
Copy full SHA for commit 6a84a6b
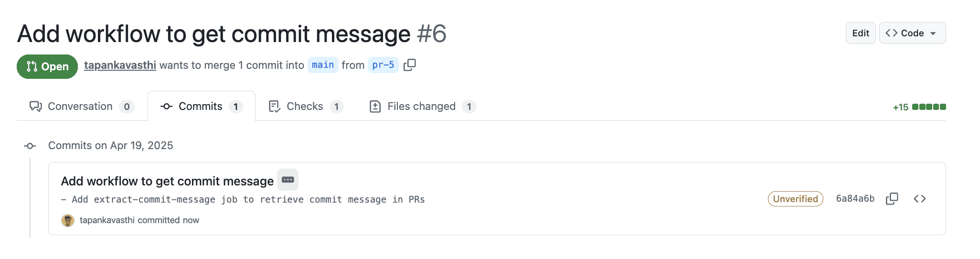point(892,199)
